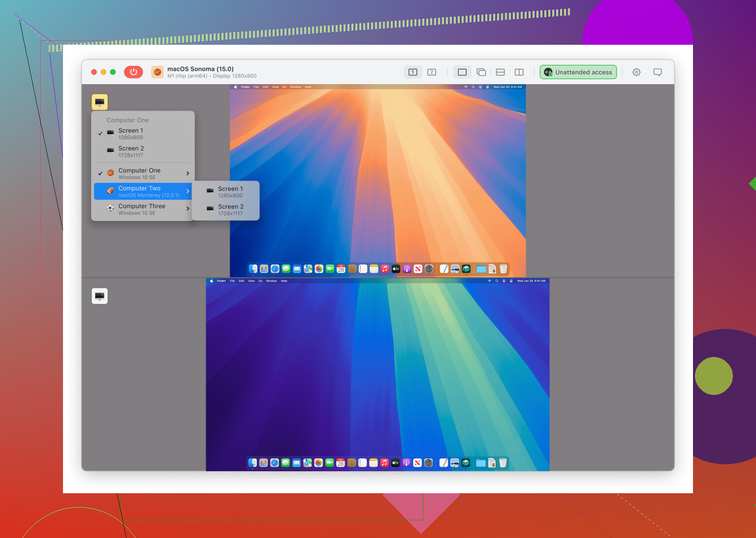The image size is (756, 538).
Task: Click the yellow monitor selector in top pane
Action: [x=99, y=102]
